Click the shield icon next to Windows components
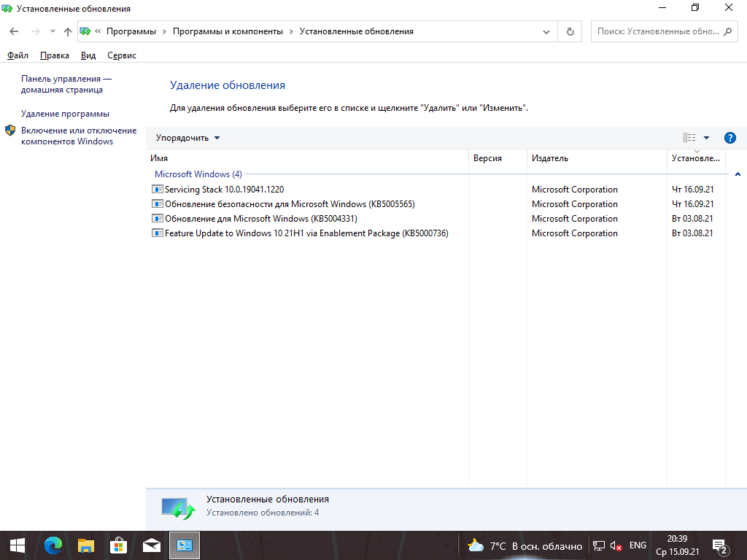 pyautogui.click(x=10, y=131)
